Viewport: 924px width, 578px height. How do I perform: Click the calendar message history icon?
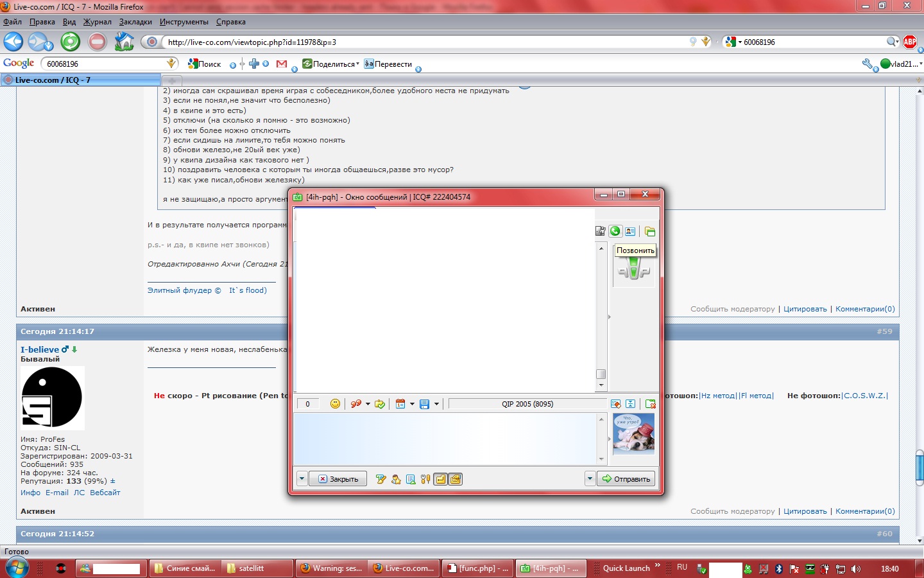point(400,404)
